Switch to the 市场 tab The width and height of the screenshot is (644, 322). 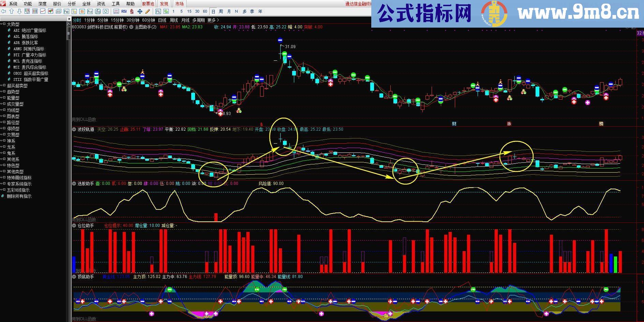[x=179, y=4]
